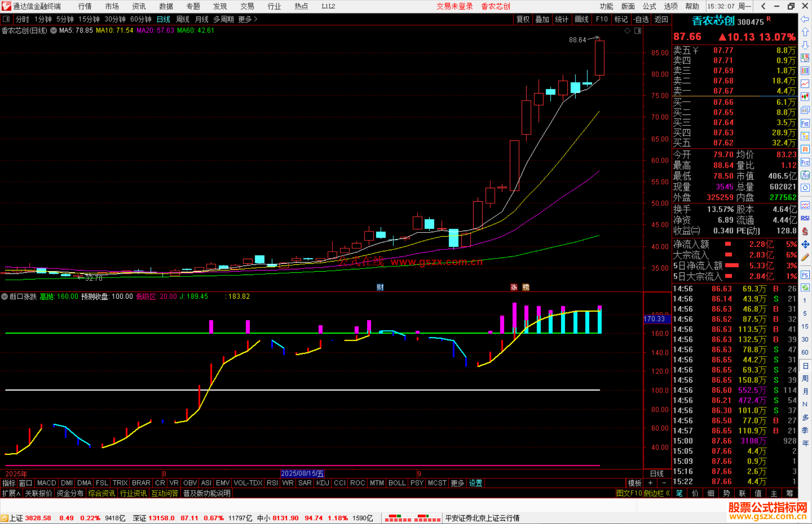Click the FS sidebar icon
812x524 pixels.
[805, 275]
